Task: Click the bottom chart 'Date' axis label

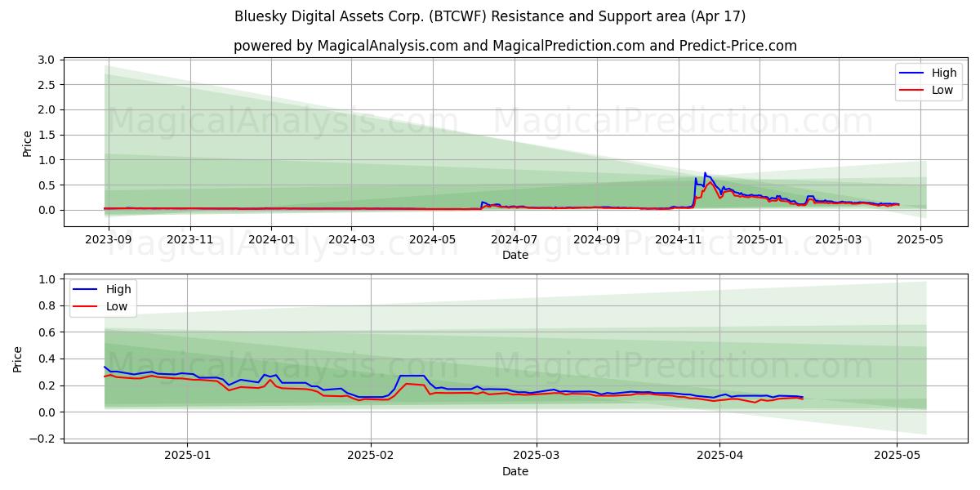Action: coord(515,471)
